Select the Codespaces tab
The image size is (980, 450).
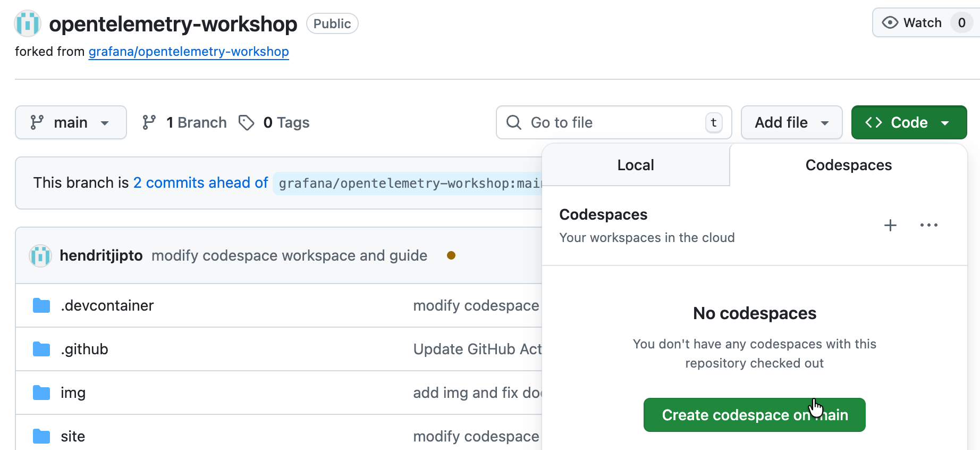[849, 165]
